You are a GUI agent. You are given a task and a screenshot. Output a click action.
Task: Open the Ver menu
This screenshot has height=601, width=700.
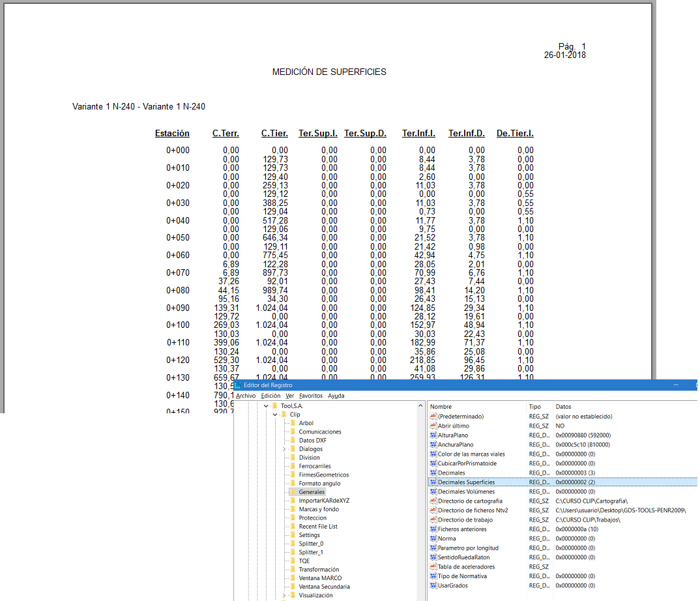point(290,396)
